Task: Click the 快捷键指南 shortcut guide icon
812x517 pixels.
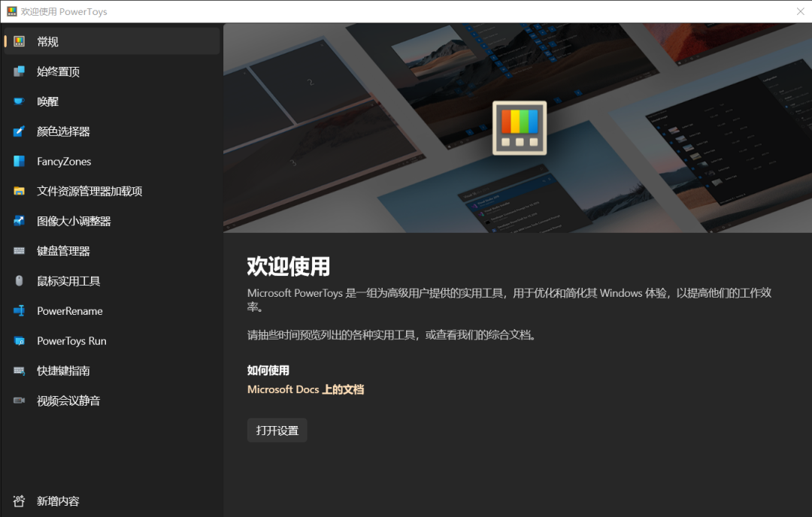Action: tap(19, 370)
